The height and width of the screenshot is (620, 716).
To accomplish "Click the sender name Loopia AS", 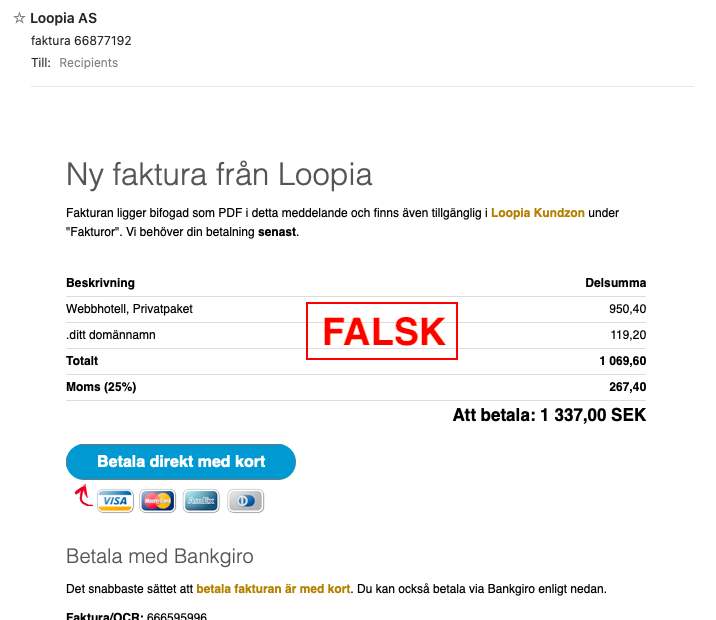I will point(63,18).
